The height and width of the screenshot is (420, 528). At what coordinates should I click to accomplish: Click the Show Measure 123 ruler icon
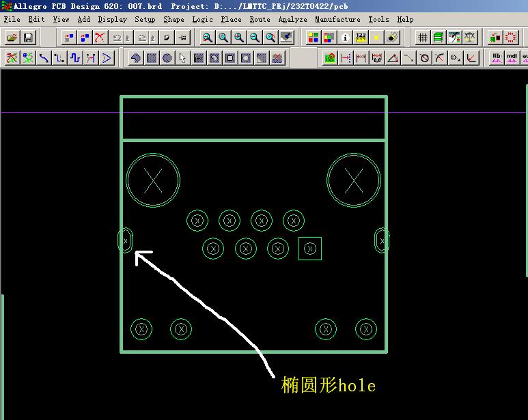point(361,38)
